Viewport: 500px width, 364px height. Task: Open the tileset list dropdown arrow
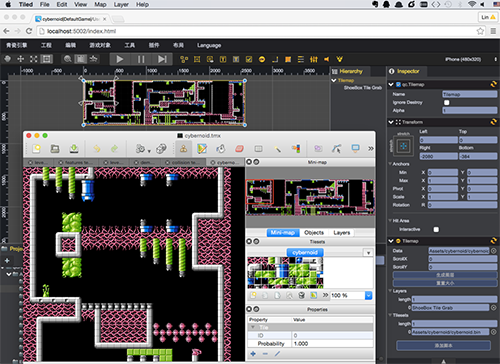[x=368, y=253]
